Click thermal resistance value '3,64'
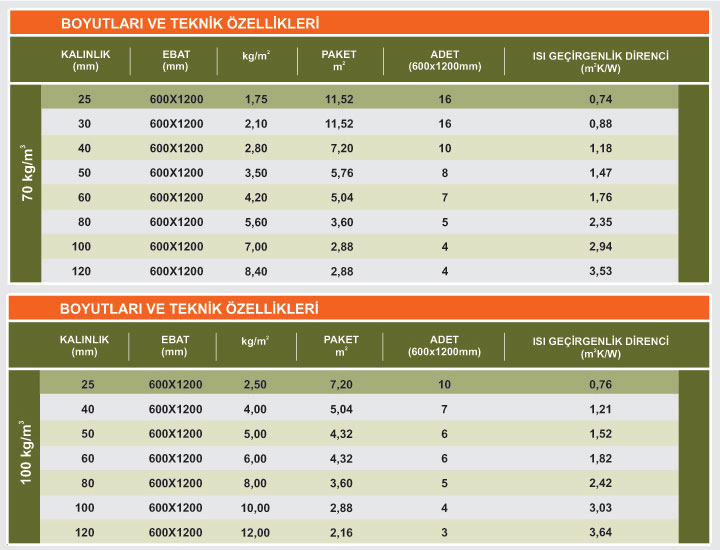The width and height of the screenshot is (720, 550). pos(601,533)
